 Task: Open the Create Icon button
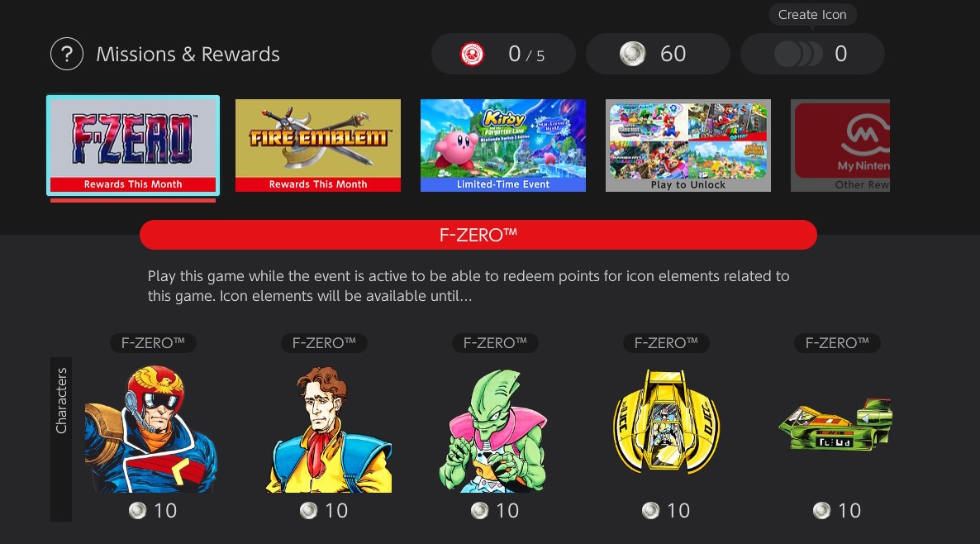tap(812, 54)
